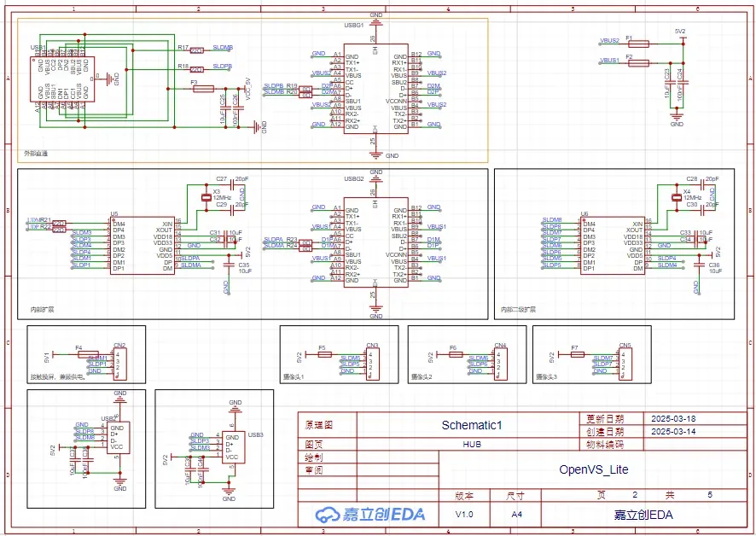Select fuse F1 on VBUS2
This screenshot has width=756, height=536.
click(638, 44)
